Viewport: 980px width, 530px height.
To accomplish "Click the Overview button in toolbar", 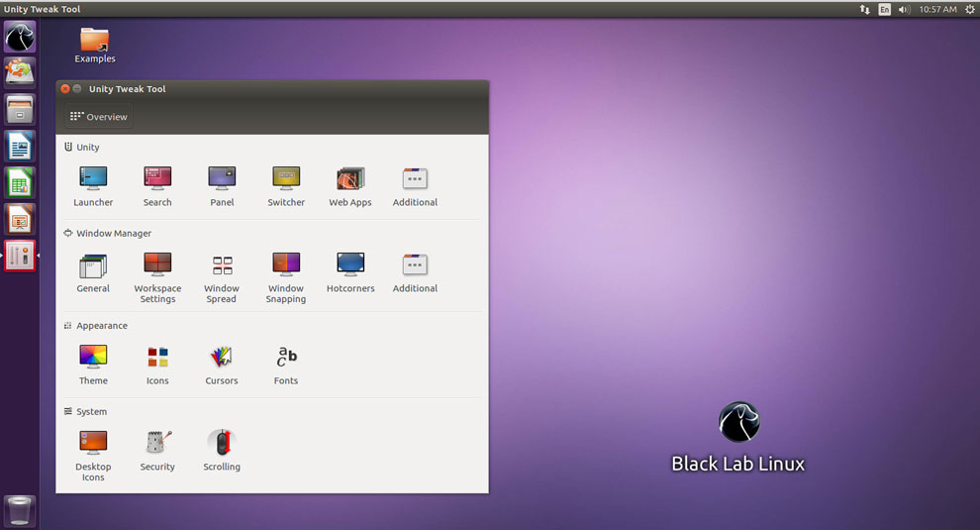I will tap(99, 116).
